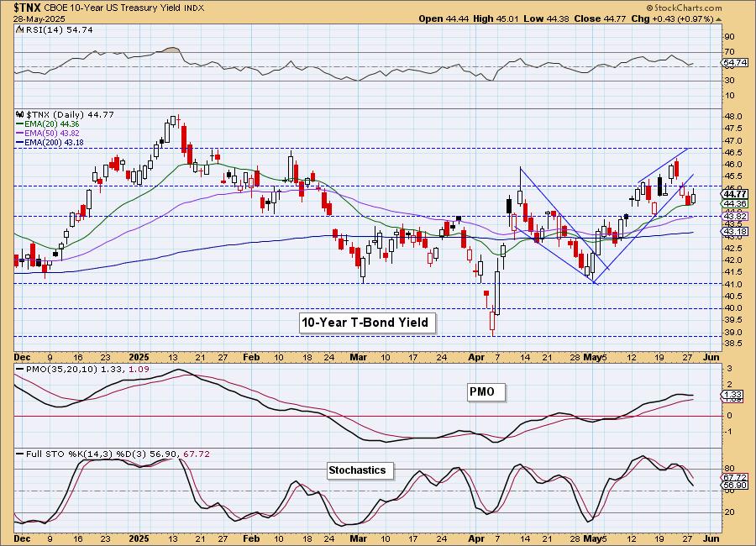Image resolution: width=756 pixels, height=546 pixels.
Task: Click the candlestick icon beside $TNX (Daily)
Action: tap(20, 115)
